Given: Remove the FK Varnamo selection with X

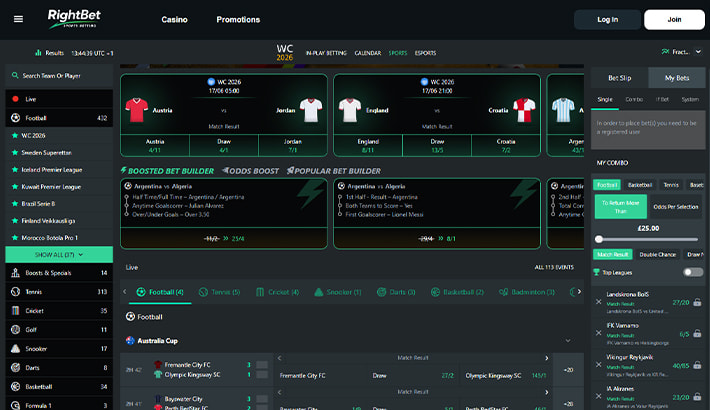Looking at the screenshot, I should coord(599,333).
